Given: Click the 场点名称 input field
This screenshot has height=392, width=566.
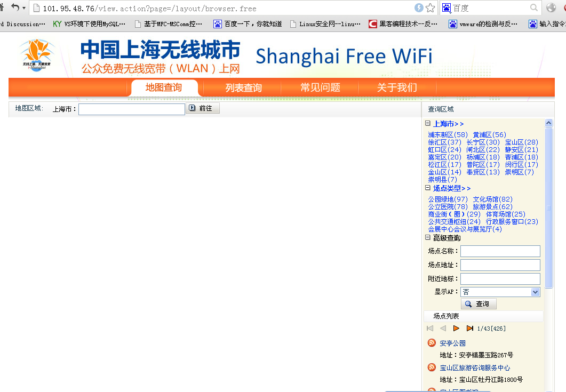Looking at the screenshot, I should 500,251.
